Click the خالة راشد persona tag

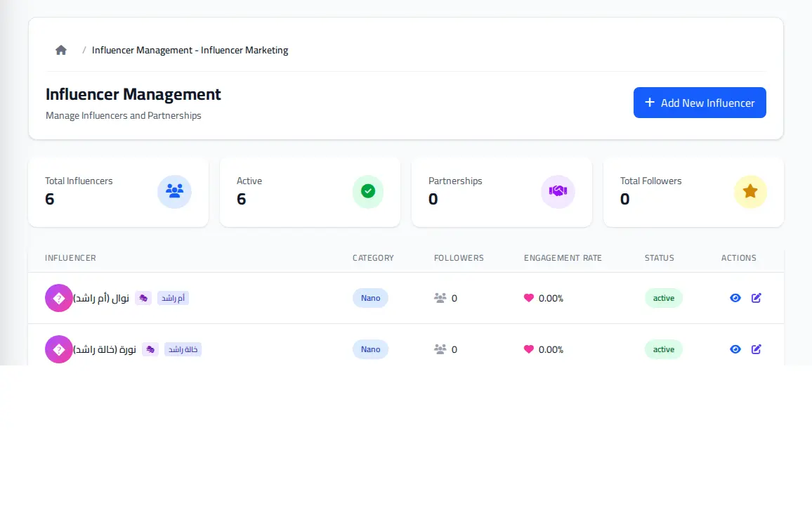183,349
